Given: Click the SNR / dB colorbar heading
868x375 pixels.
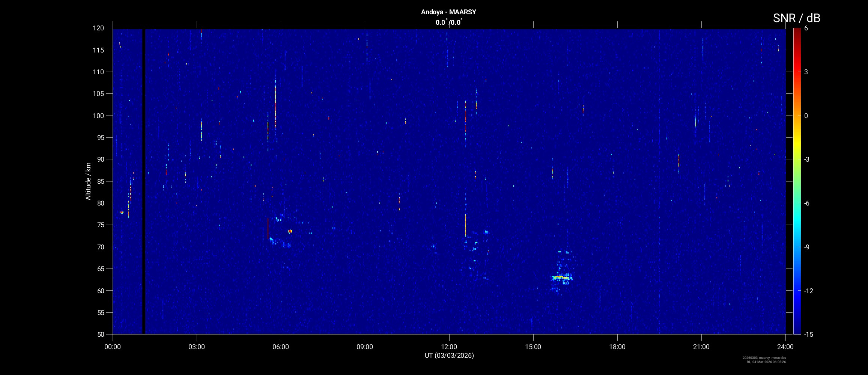Looking at the screenshot, I should coord(796,18).
